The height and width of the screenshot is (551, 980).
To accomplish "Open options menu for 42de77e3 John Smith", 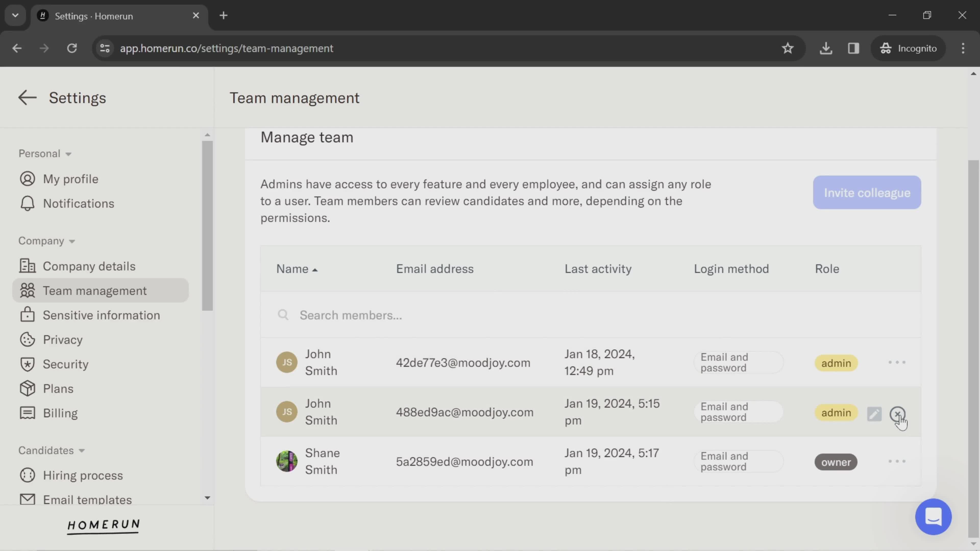I will point(897,362).
